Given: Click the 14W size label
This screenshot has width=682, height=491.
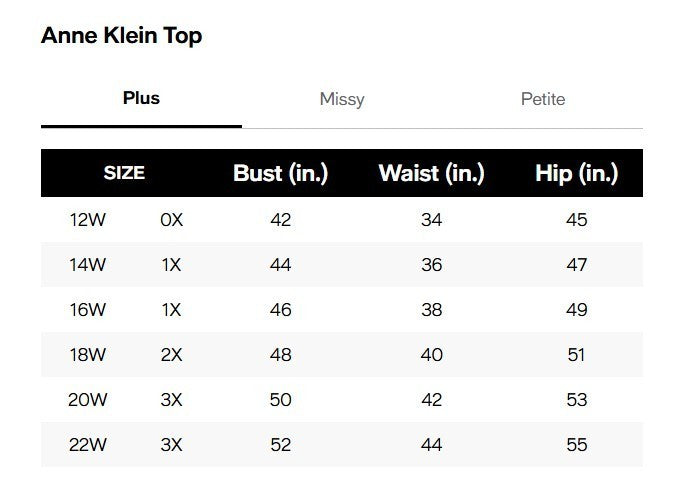Looking at the screenshot, I should pos(87,265).
